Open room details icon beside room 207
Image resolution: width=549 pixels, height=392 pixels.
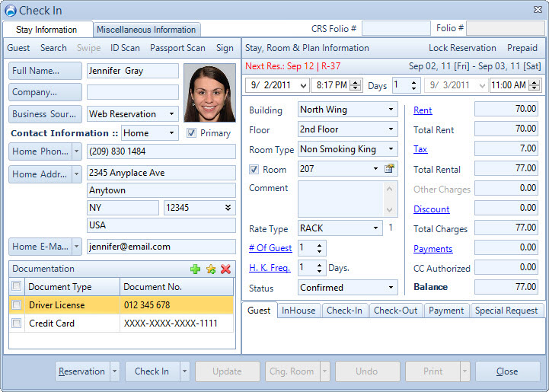pyautogui.click(x=389, y=169)
